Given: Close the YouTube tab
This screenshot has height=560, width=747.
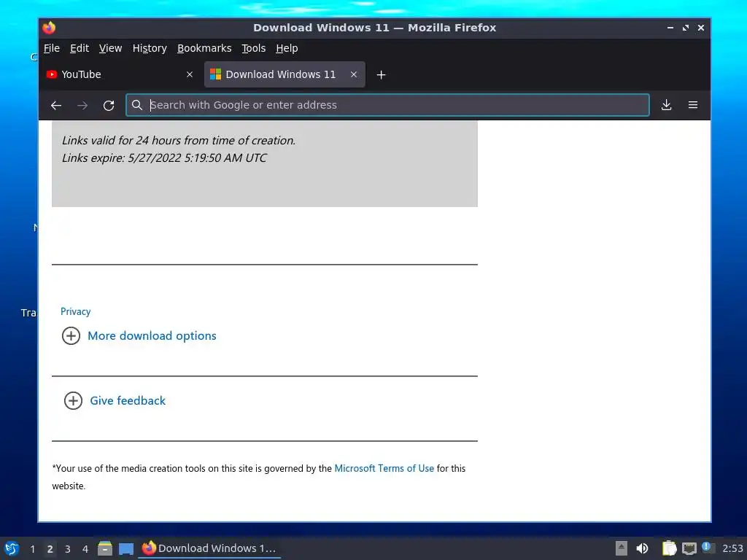Looking at the screenshot, I should tap(190, 74).
